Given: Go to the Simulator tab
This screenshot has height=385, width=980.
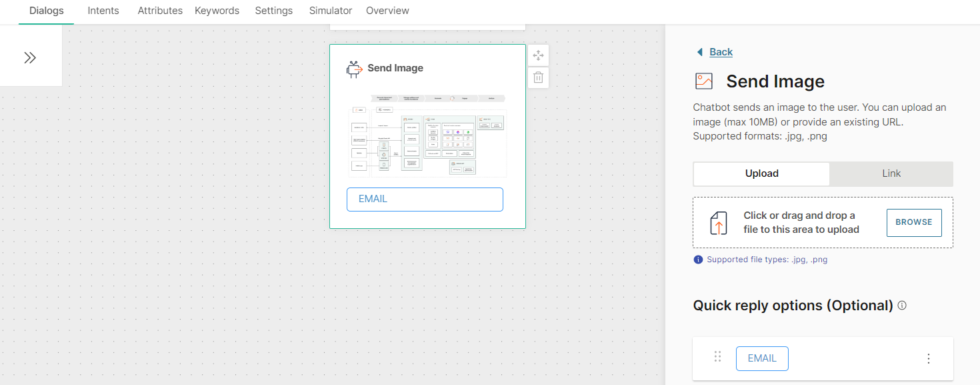Looking at the screenshot, I should click(331, 11).
